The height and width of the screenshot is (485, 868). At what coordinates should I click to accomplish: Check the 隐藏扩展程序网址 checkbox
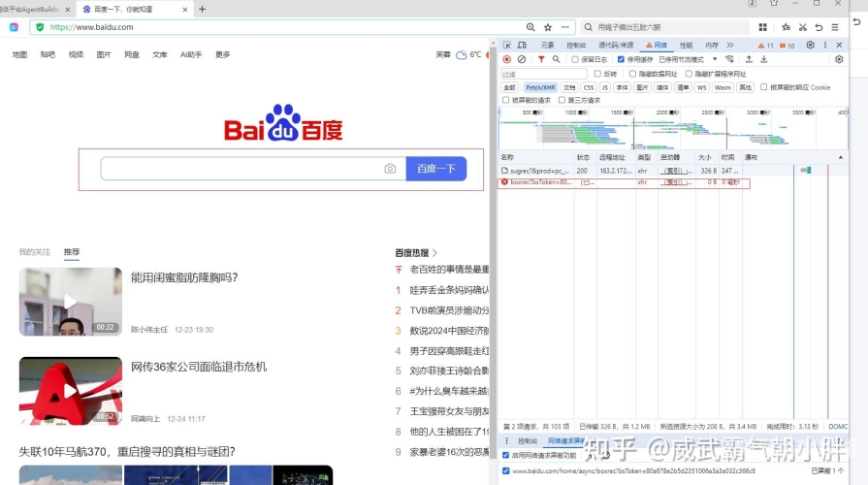pyautogui.click(x=689, y=74)
